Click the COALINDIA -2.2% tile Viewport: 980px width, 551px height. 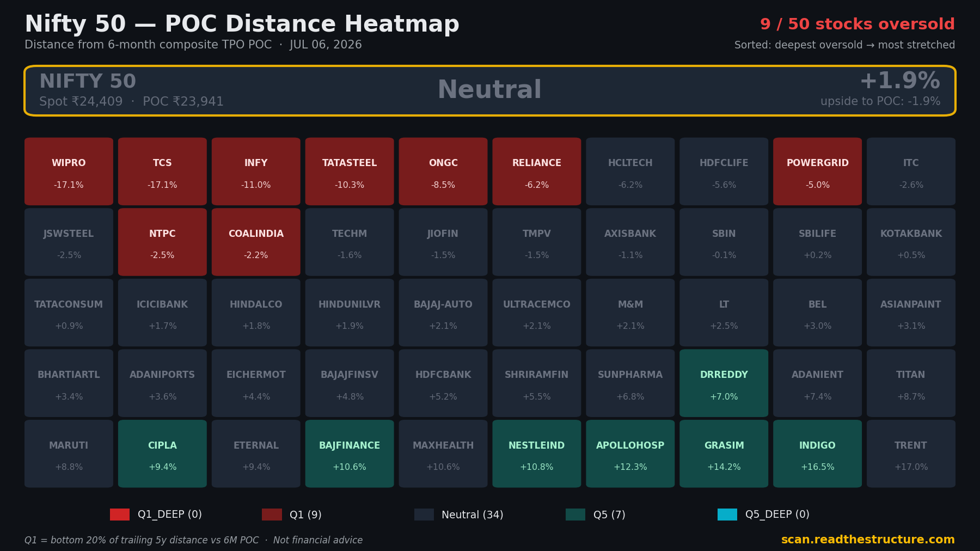click(x=256, y=242)
